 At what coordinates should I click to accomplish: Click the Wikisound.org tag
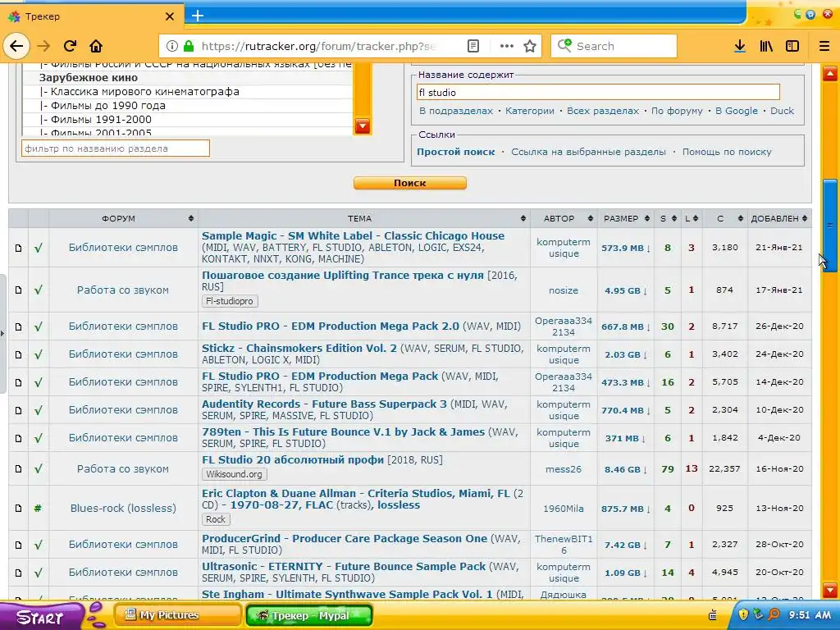coord(234,474)
